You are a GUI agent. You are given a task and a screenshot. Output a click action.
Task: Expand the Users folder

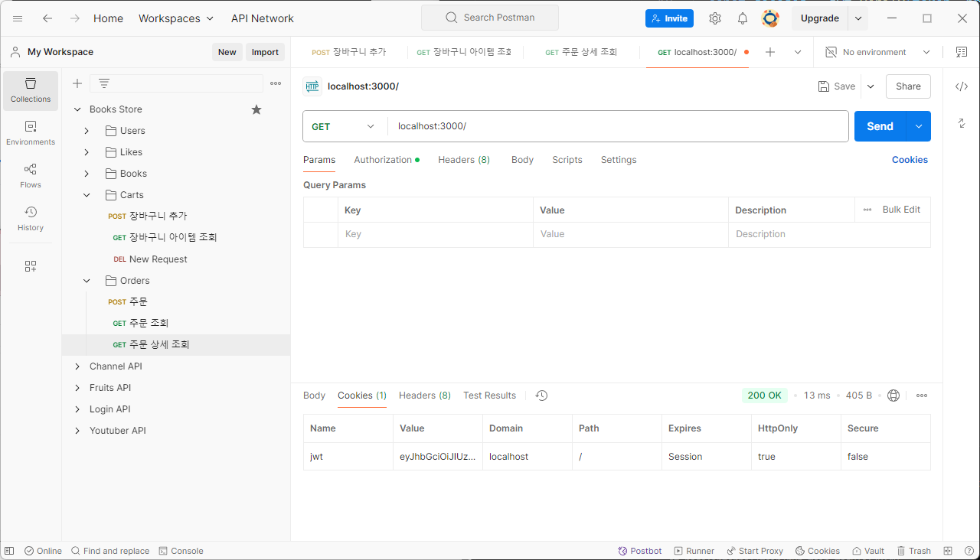point(87,131)
